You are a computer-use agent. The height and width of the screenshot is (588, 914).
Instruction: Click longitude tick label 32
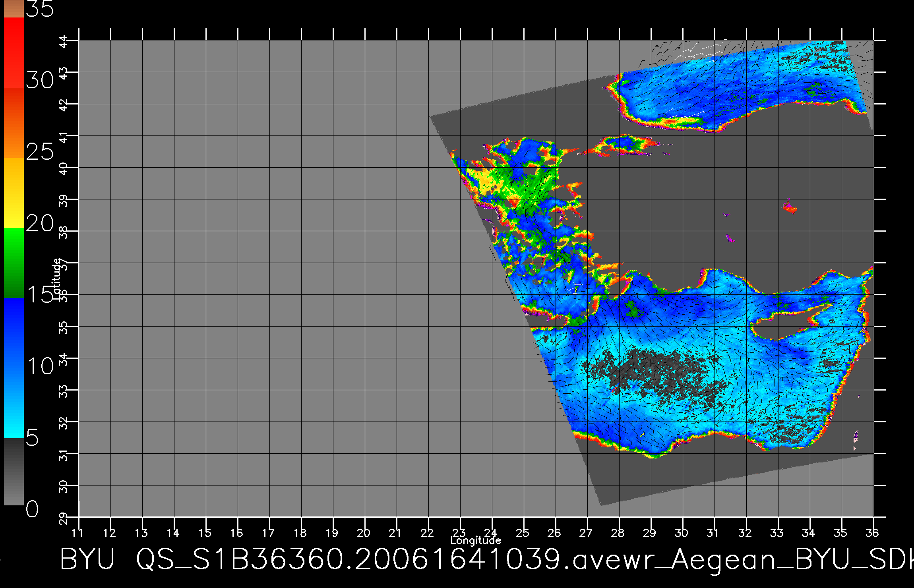tap(746, 532)
